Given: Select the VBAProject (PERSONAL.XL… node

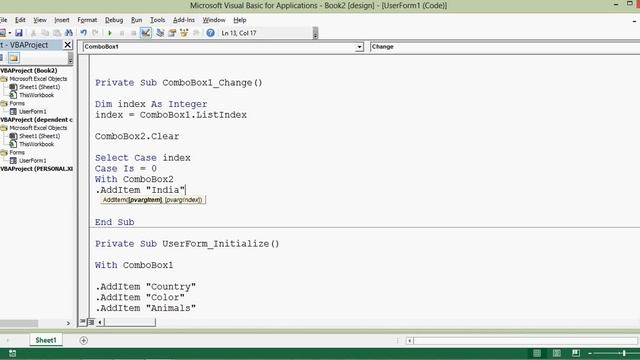Looking at the screenshot, I should [x=36, y=169].
